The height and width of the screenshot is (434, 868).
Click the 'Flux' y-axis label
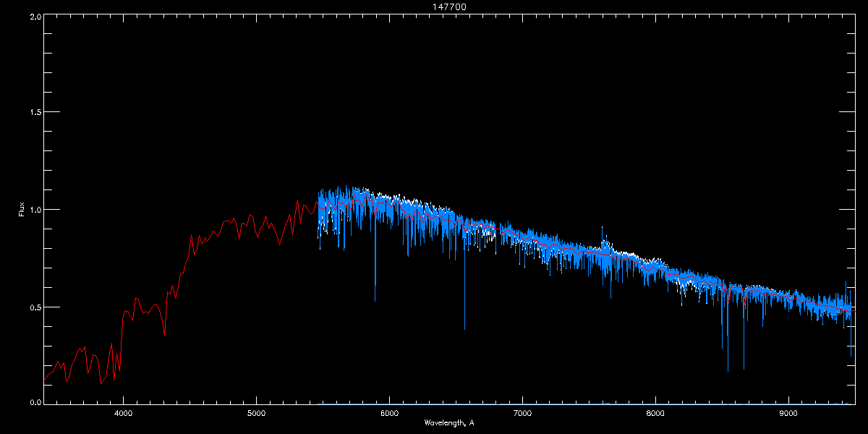point(21,210)
